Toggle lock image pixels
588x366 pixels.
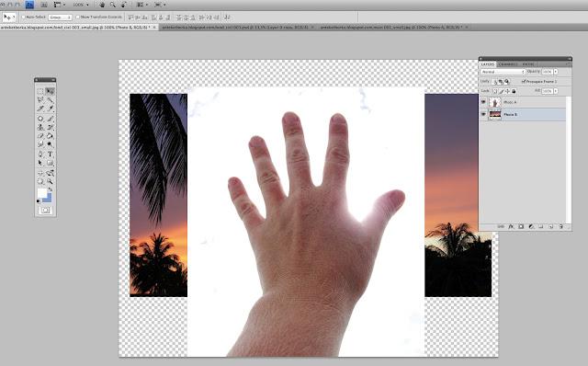coord(501,91)
